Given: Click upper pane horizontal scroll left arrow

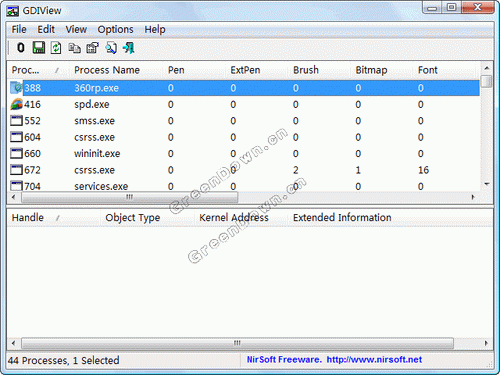Looking at the screenshot, I should click(x=13, y=197).
